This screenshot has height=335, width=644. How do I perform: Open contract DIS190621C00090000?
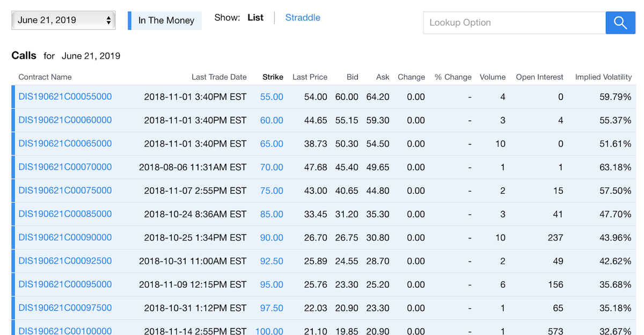pyautogui.click(x=65, y=237)
